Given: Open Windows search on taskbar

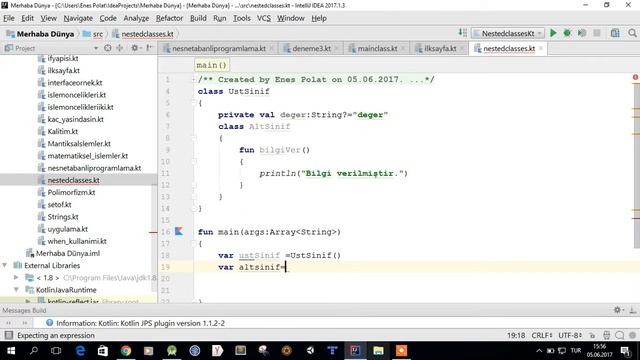Looking at the screenshot, I should click(34, 351).
